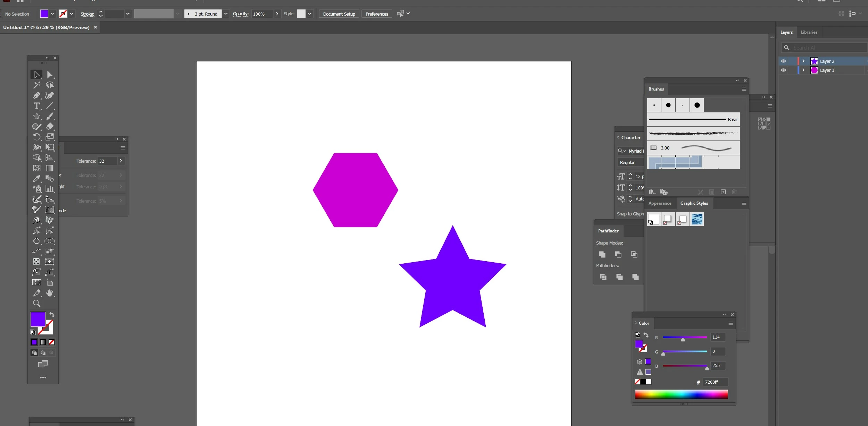The image size is (868, 426).
Task: Set fill to None in toolbar
Action: 51,342
